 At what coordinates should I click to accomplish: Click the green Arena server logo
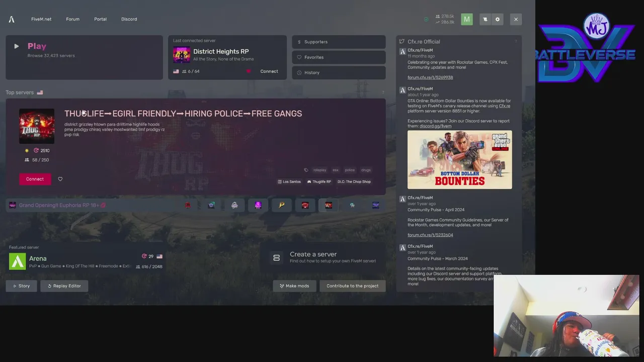(x=18, y=261)
